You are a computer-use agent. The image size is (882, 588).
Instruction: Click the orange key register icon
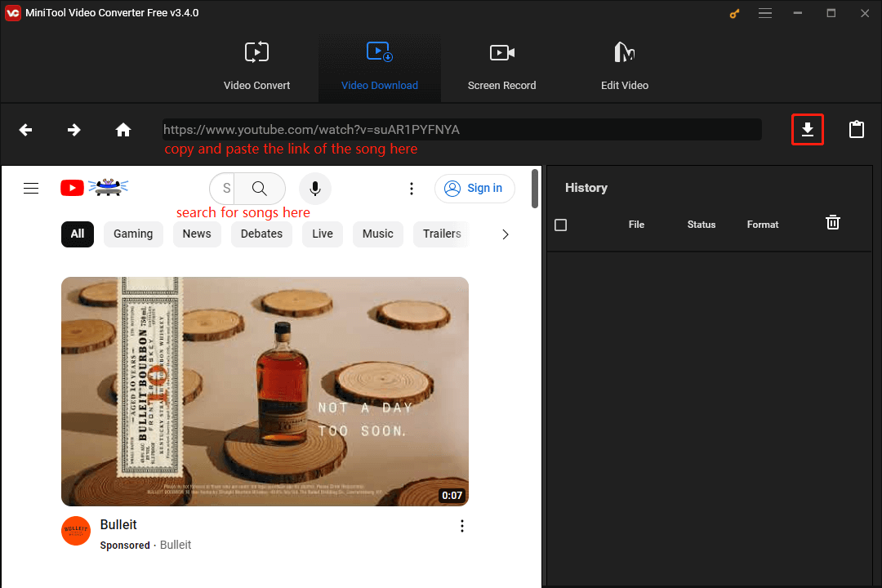point(734,14)
